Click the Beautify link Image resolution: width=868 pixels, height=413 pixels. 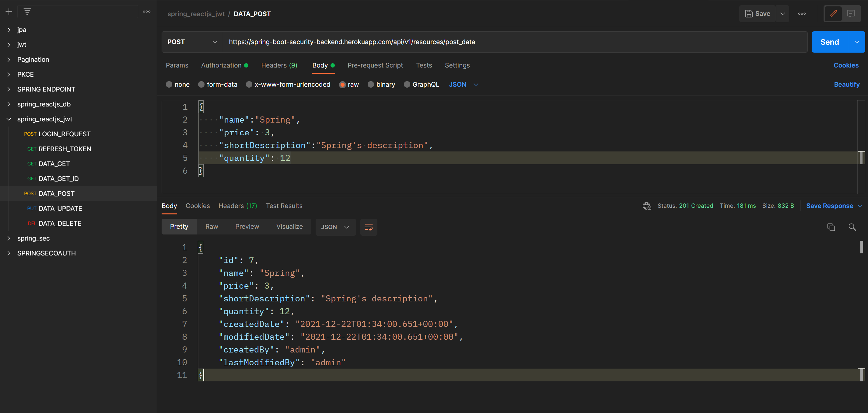pyautogui.click(x=846, y=85)
